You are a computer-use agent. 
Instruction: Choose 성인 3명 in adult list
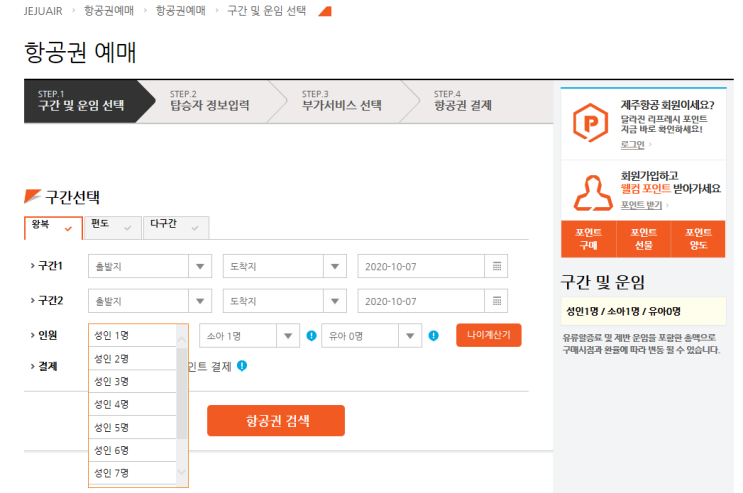click(133, 382)
